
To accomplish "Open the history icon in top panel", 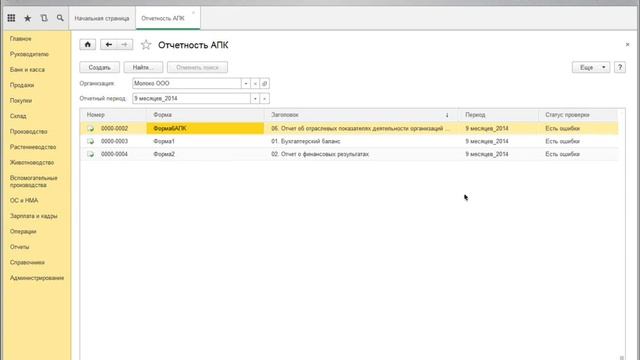I will point(44,18).
